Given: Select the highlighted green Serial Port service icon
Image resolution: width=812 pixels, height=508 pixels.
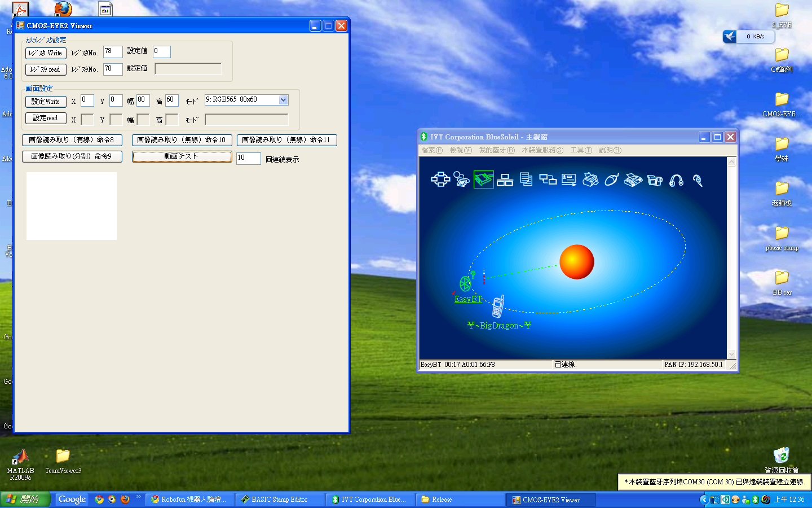Looking at the screenshot, I should (483, 179).
